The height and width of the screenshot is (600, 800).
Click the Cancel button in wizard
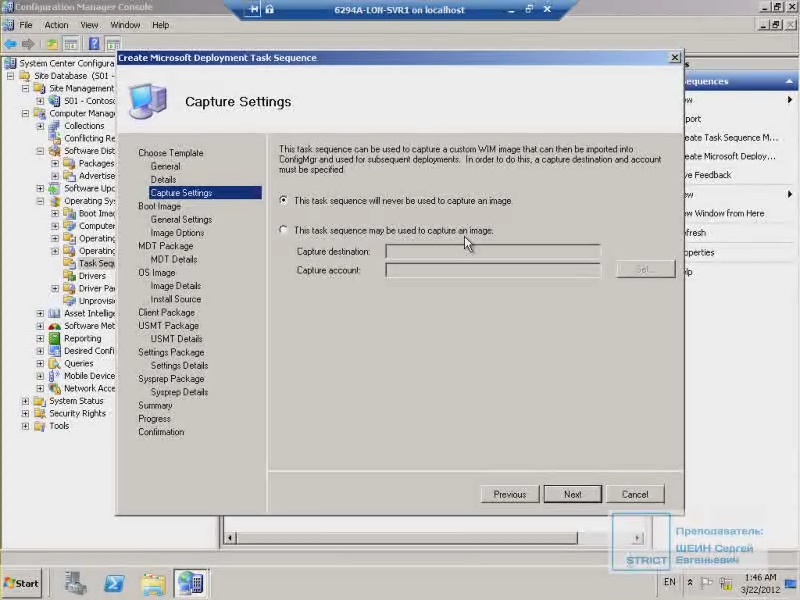635,494
